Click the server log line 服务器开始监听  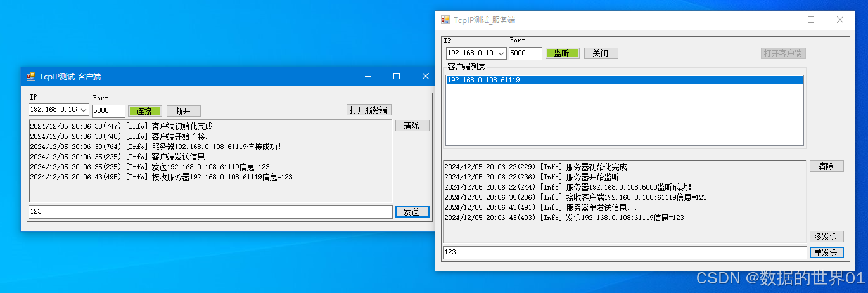point(537,177)
